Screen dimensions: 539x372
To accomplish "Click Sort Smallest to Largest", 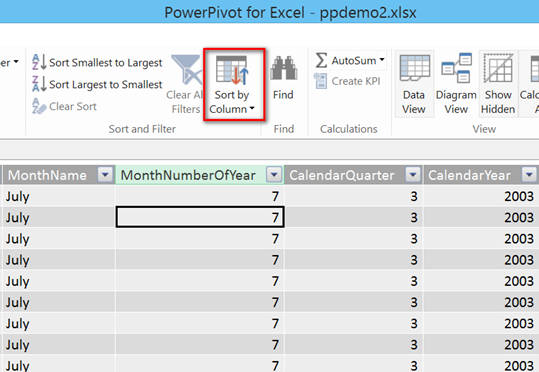I will click(97, 63).
